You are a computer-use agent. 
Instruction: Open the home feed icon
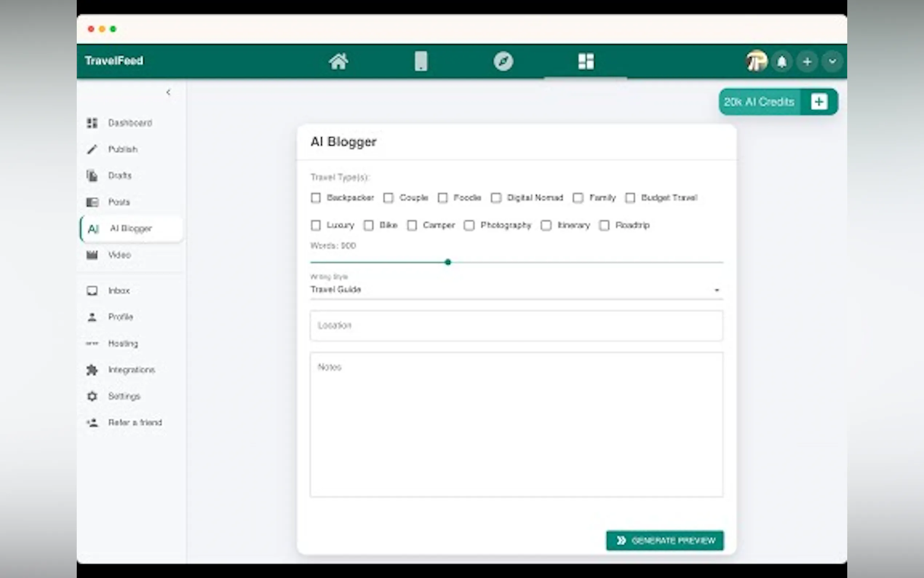338,62
